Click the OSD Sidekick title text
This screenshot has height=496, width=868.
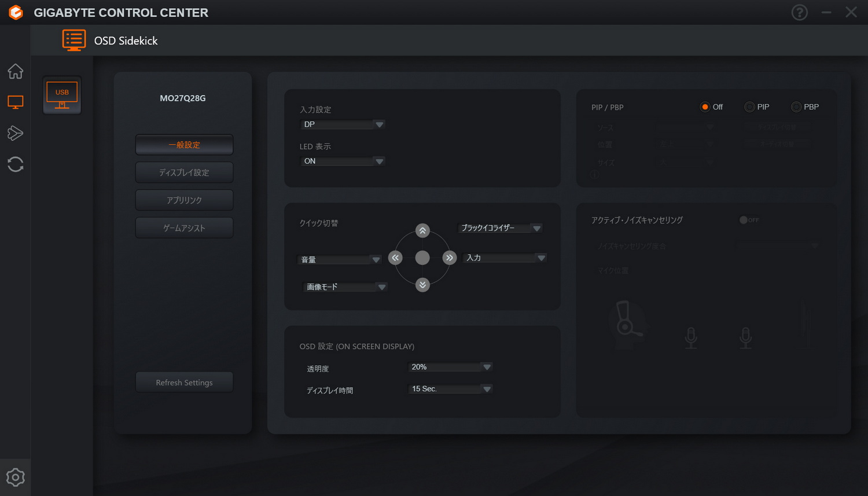126,41
